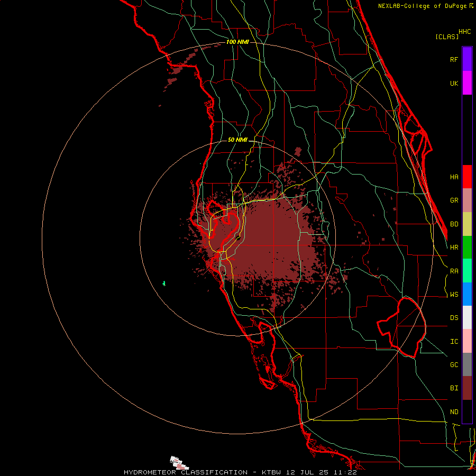Click the '[CLAS]' legend header
This screenshot has width=476, height=476.
447,36
